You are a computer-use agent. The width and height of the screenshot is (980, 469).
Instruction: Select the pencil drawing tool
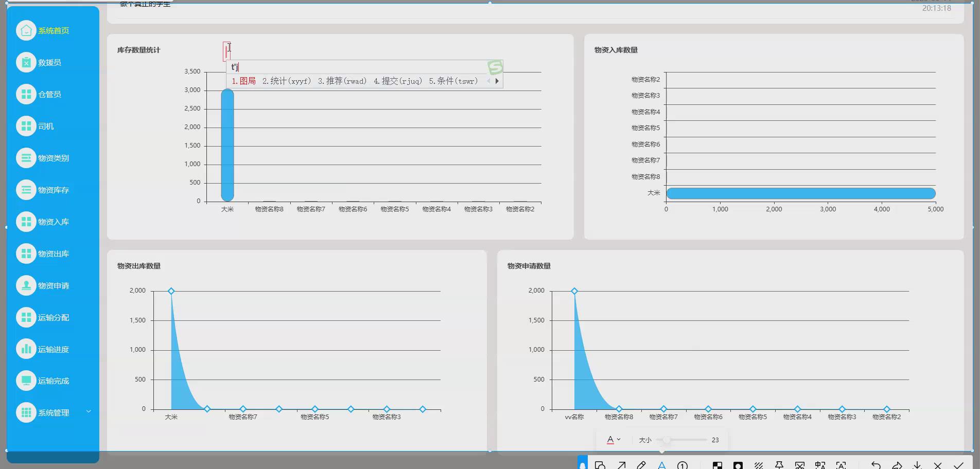[x=641, y=465]
